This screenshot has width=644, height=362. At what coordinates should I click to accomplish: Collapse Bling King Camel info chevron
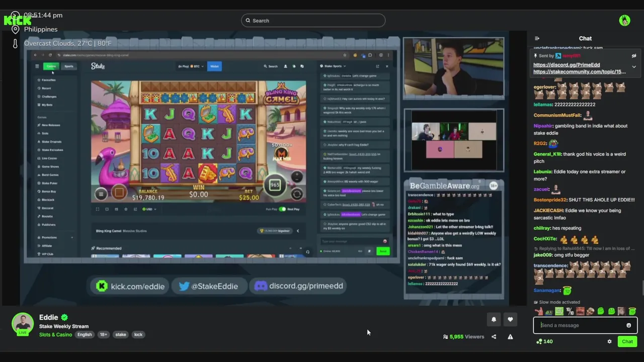pyautogui.click(x=297, y=231)
